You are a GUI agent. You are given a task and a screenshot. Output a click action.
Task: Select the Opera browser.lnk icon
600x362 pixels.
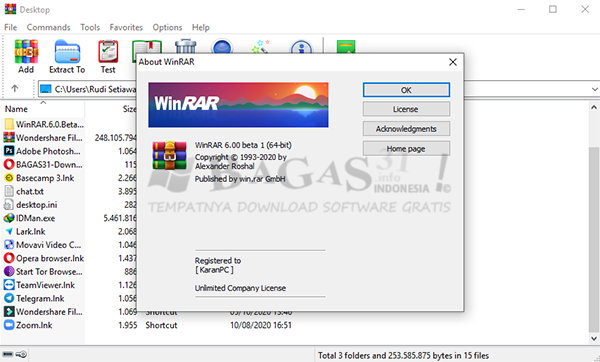[9, 258]
